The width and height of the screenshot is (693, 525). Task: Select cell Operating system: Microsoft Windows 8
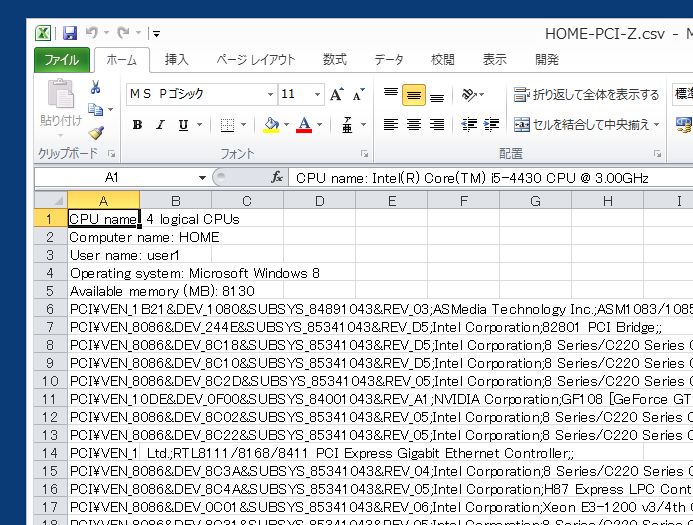pos(103,273)
